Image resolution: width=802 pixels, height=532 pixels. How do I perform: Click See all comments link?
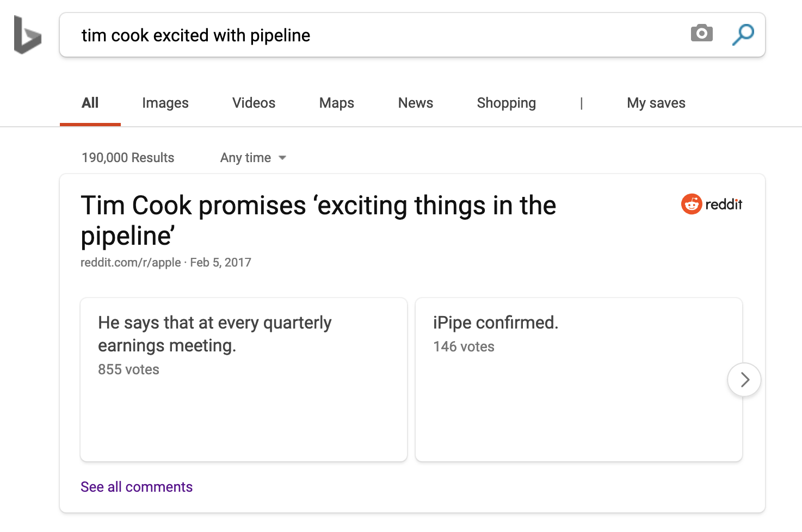tap(137, 487)
